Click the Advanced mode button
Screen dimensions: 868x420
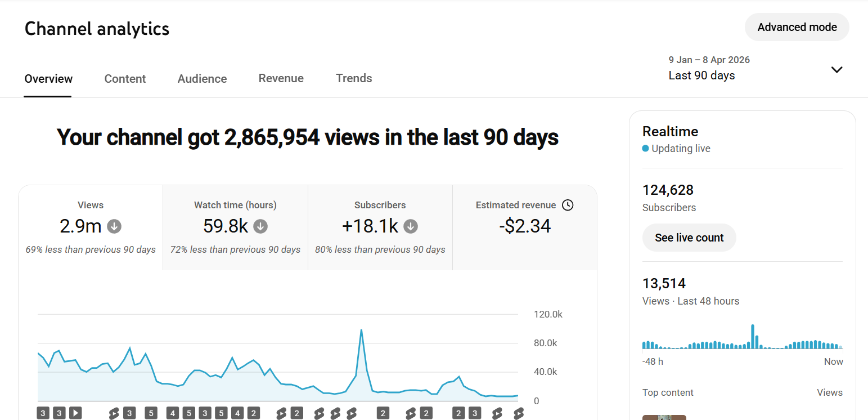(797, 27)
